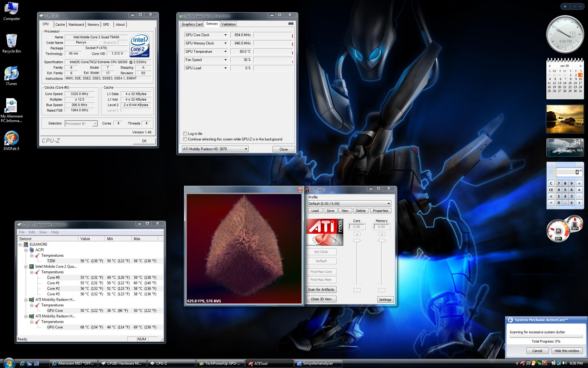
Task: Open CPU-Z Processor #1 selection dropdown
Action: [81, 124]
